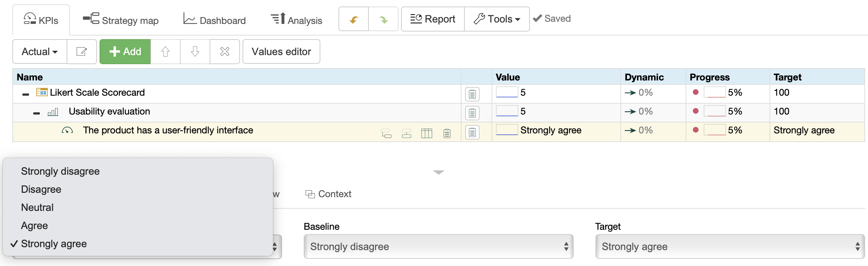Click the delete X toolbar icon

click(225, 51)
